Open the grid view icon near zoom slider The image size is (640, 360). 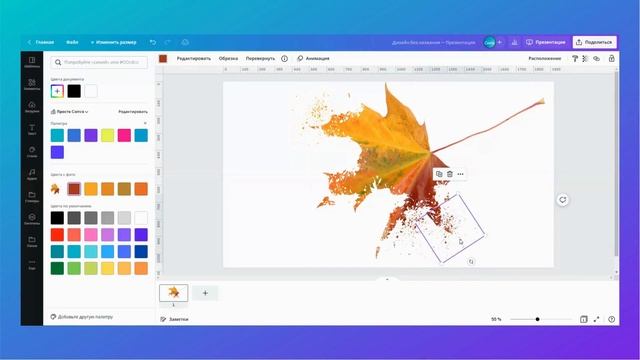click(584, 319)
